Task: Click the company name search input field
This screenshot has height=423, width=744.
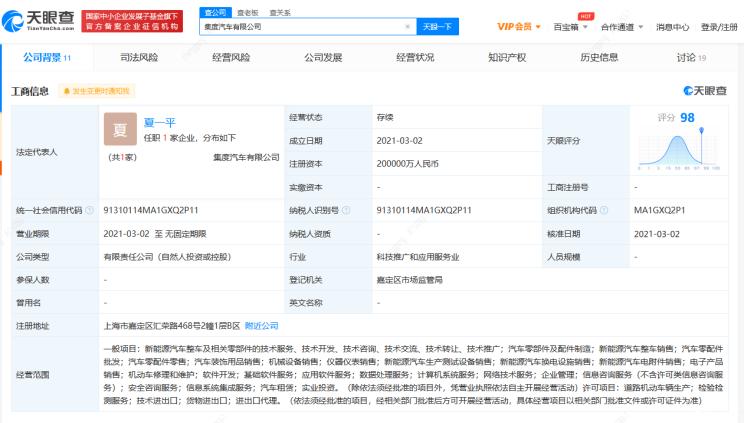Action: click(x=300, y=27)
